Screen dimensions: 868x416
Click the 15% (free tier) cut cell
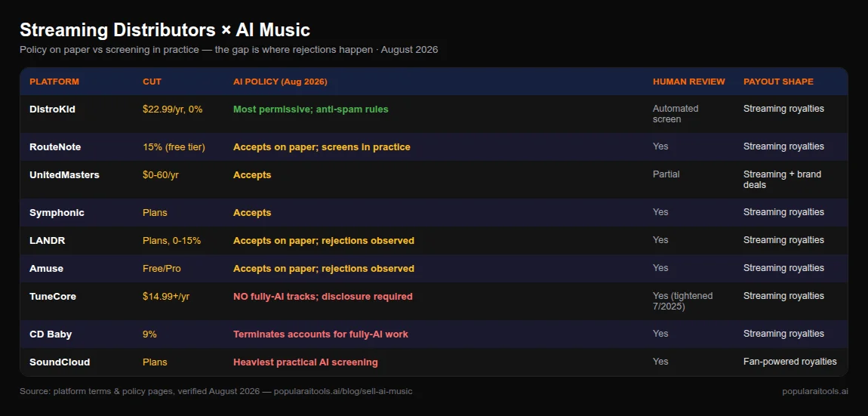coord(174,146)
